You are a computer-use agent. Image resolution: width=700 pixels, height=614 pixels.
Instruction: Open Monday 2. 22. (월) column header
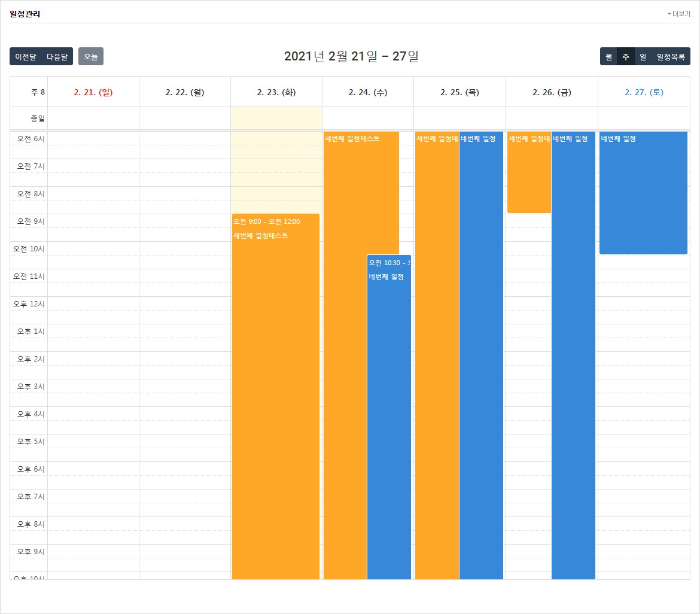(185, 92)
